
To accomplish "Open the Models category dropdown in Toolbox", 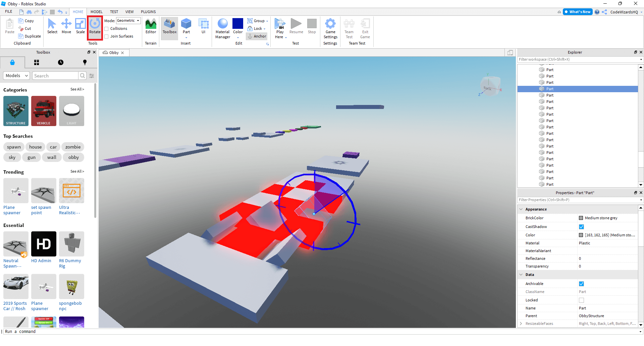I will click(x=16, y=75).
